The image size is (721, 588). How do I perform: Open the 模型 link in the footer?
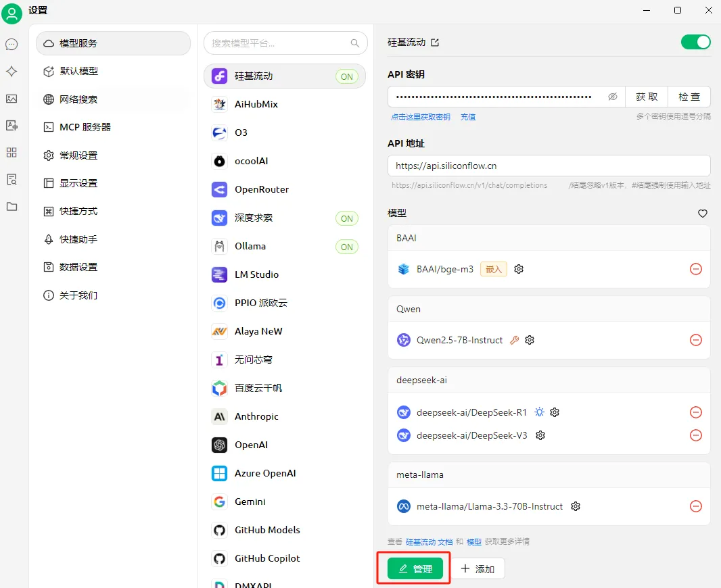(x=473, y=542)
